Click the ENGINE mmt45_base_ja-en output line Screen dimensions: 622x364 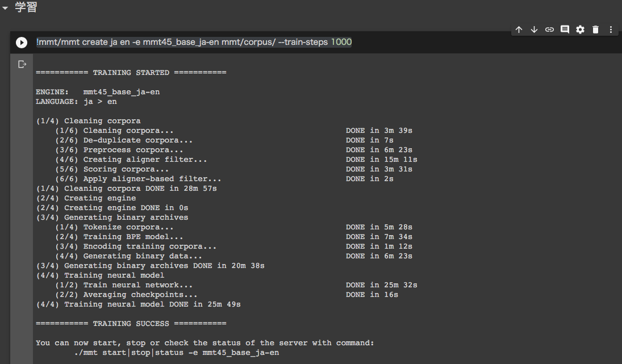point(102,92)
